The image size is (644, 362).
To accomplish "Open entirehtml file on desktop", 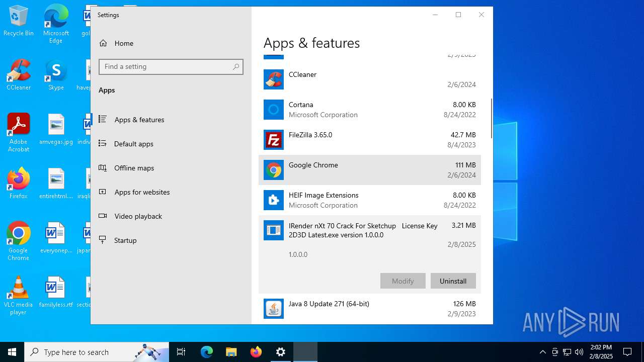I will [x=56, y=184].
